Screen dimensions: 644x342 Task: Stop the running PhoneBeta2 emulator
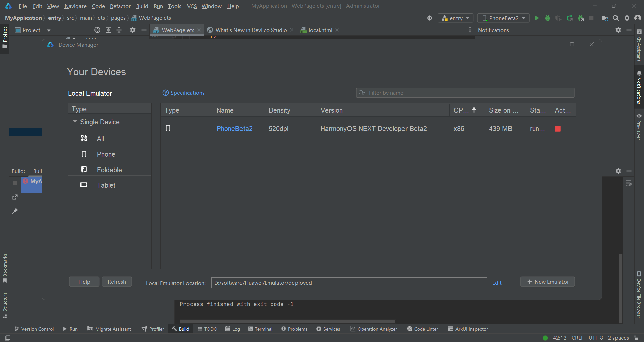pyautogui.click(x=558, y=129)
